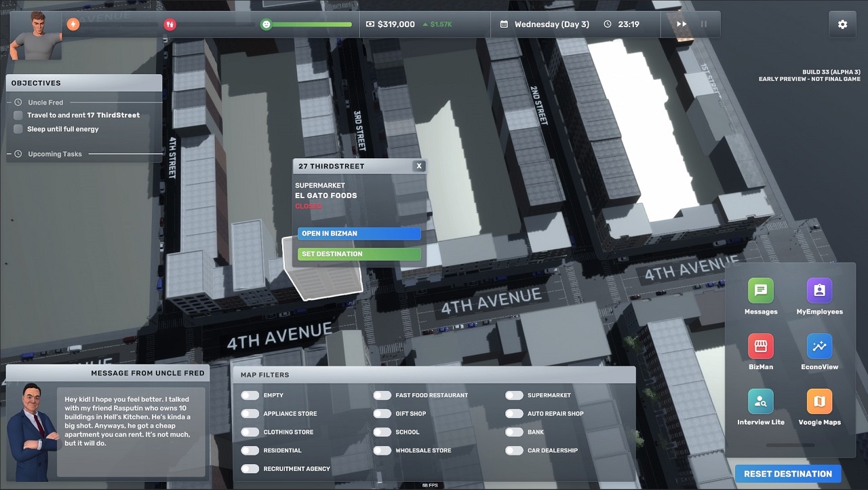
Task: Open Interview Lite app
Action: pyautogui.click(x=760, y=401)
